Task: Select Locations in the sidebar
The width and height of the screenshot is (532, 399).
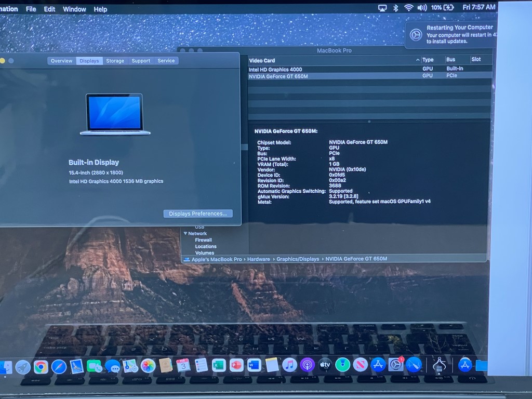Action: (206, 246)
